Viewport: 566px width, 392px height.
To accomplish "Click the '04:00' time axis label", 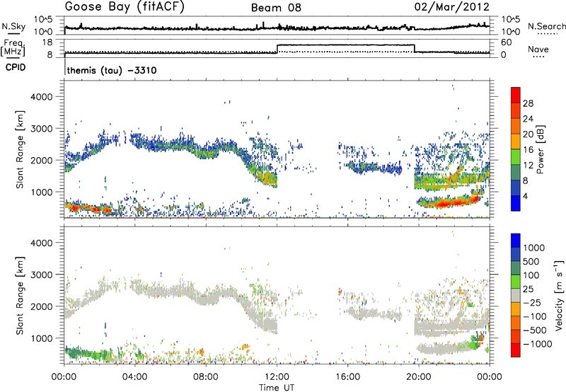I will pos(134,377).
